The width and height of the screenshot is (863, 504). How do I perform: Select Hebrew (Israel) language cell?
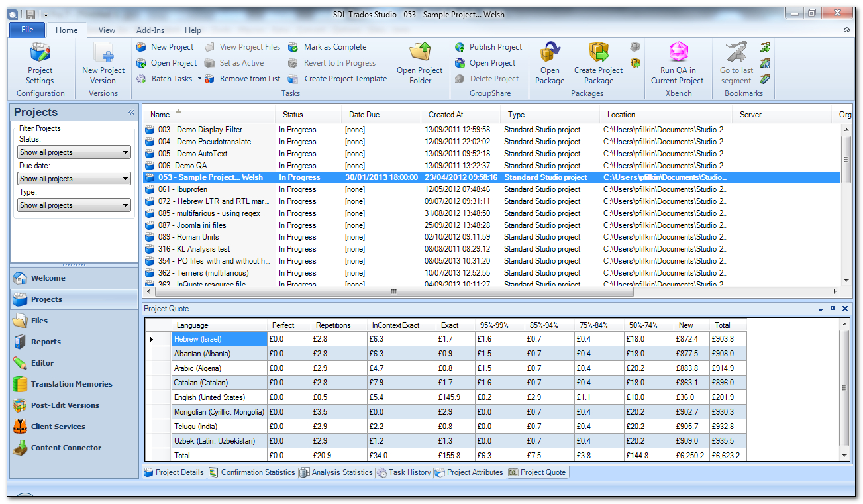[x=220, y=339]
